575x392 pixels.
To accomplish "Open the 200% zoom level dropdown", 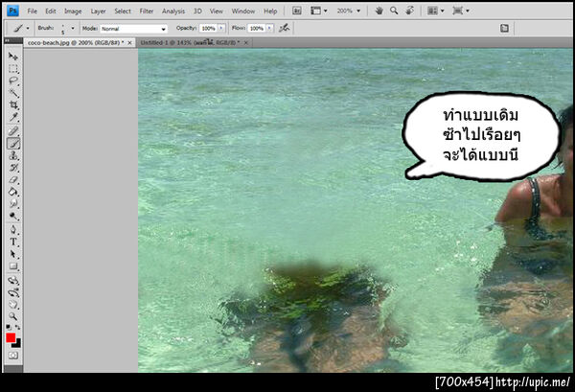I will tap(349, 11).
